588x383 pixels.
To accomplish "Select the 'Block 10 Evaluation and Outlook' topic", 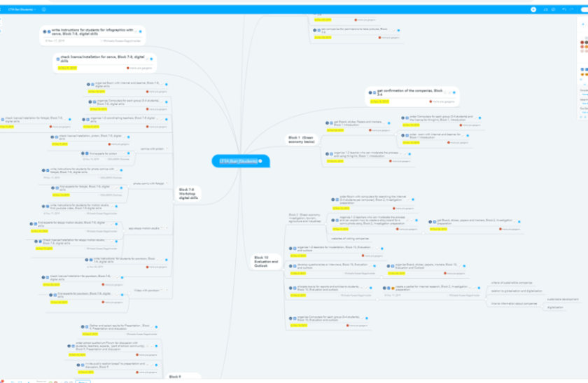I will point(265,262).
